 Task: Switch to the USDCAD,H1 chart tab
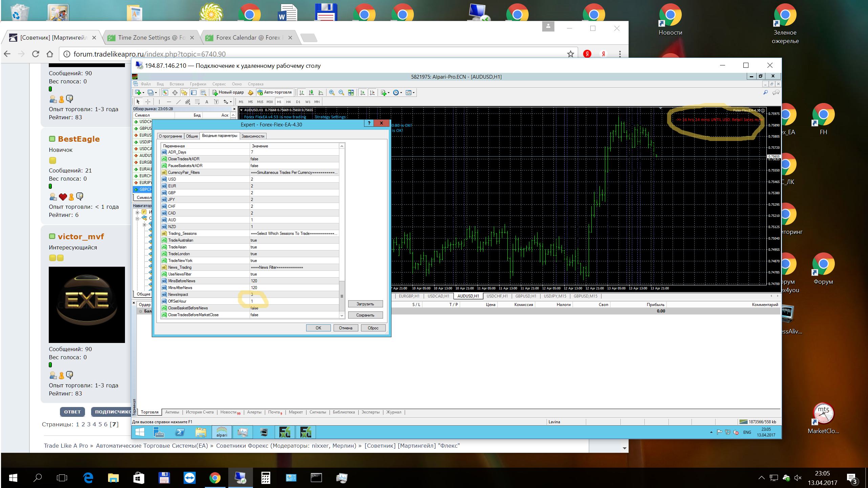point(438,296)
